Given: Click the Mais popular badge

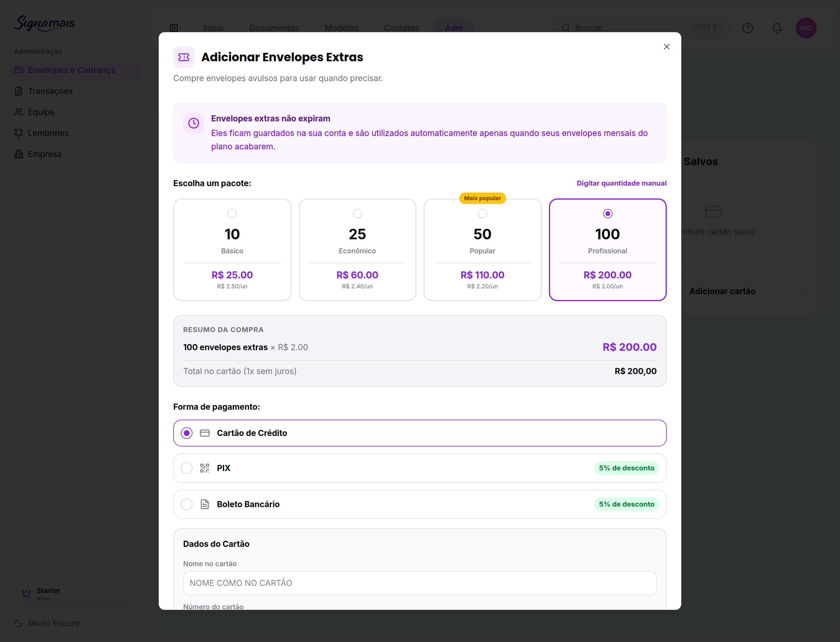Looking at the screenshot, I should point(482,198).
